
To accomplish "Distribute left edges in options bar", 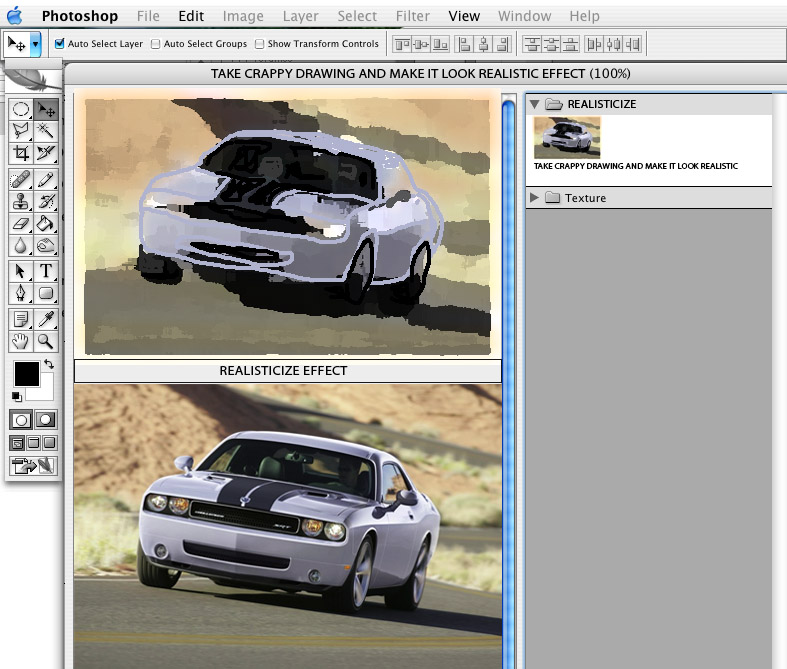I will [x=594, y=44].
